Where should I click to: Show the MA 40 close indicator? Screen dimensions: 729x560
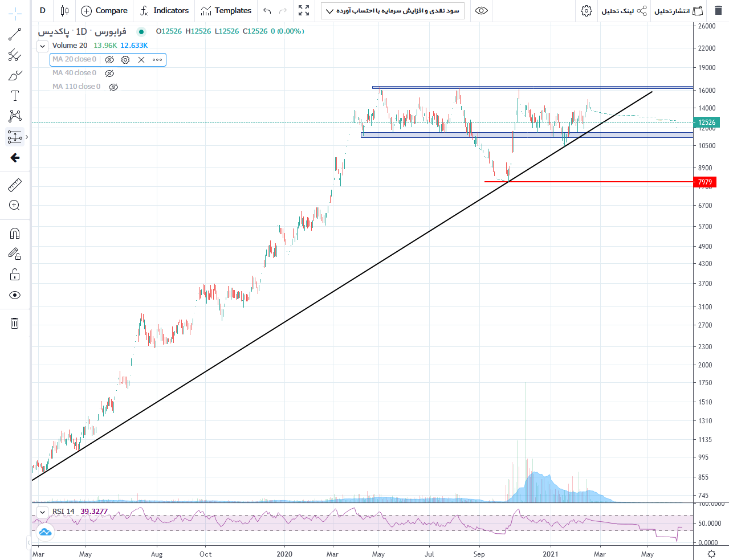(x=109, y=73)
